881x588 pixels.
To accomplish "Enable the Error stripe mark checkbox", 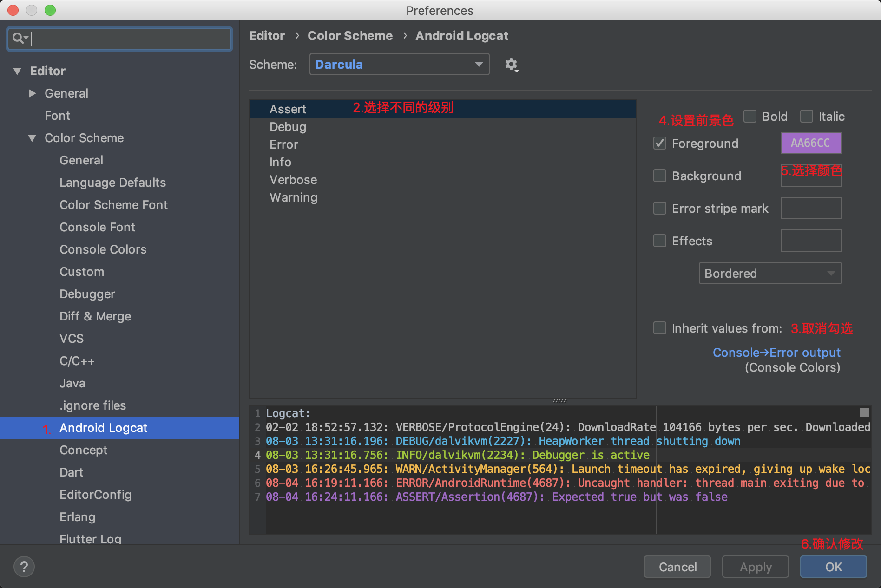I will (660, 208).
